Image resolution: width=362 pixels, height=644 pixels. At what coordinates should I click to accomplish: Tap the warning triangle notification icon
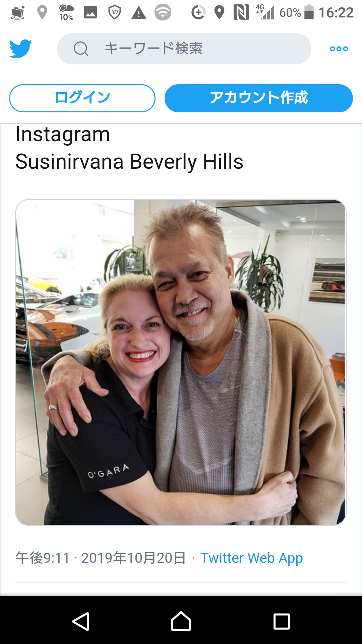[139, 13]
